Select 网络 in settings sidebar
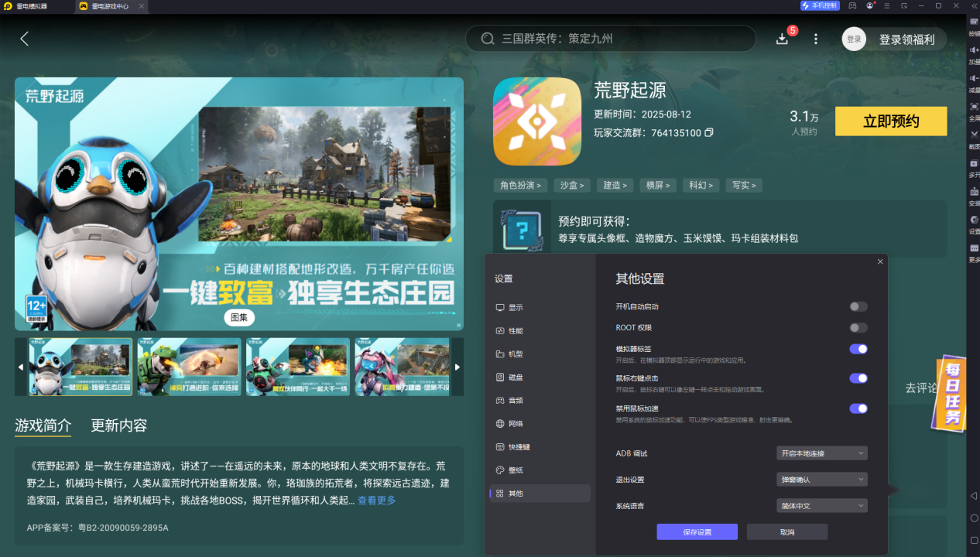The width and height of the screenshot is (980, 557). pos(540,423)
